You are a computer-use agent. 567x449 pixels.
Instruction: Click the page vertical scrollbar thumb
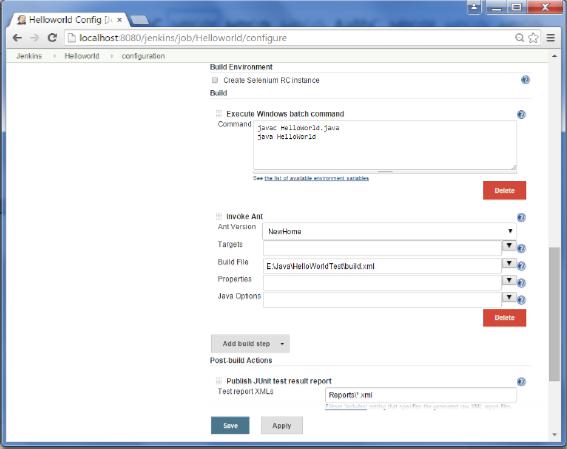click(554, 314)
